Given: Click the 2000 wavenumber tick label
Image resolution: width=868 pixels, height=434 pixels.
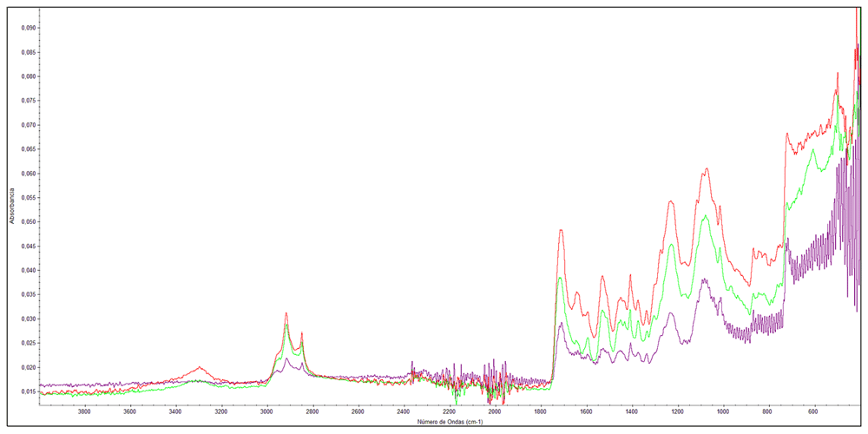Looking at the screenshot, I should click(x=495, y=412).
